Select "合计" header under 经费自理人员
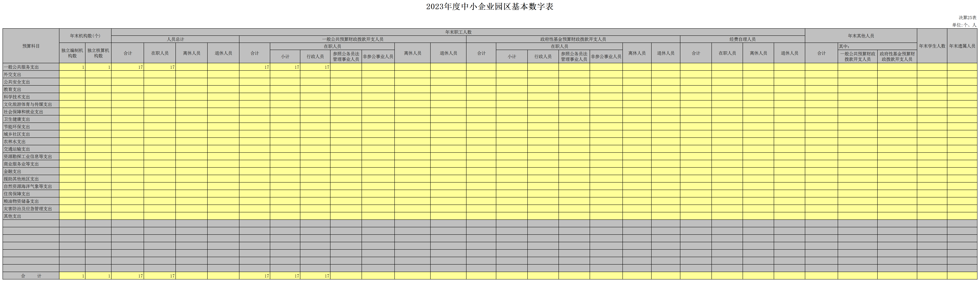This screenshot has height=282, width=980. coord(696,53)
